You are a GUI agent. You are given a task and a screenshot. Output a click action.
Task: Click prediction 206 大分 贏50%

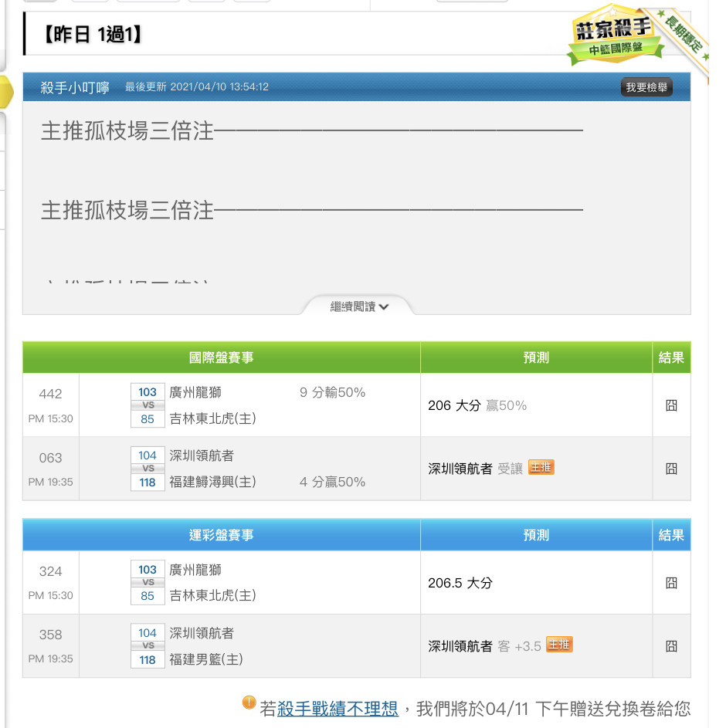click(x=477, y=405)
